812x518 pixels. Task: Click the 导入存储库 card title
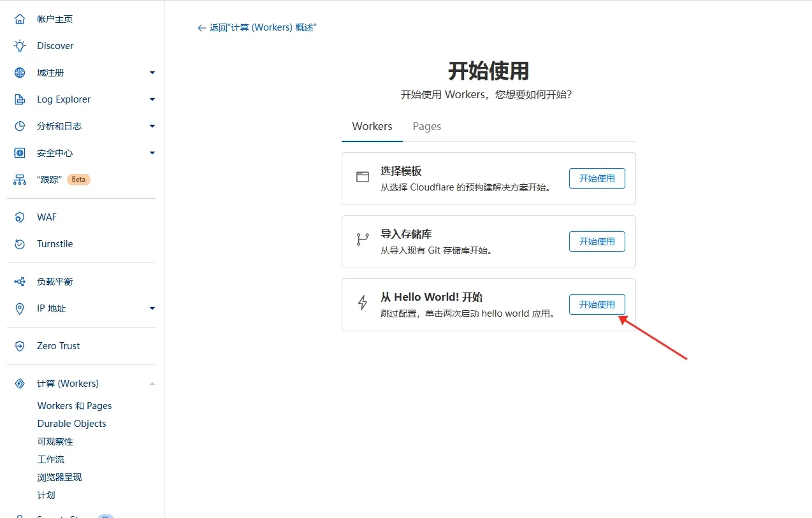point(406,234)
